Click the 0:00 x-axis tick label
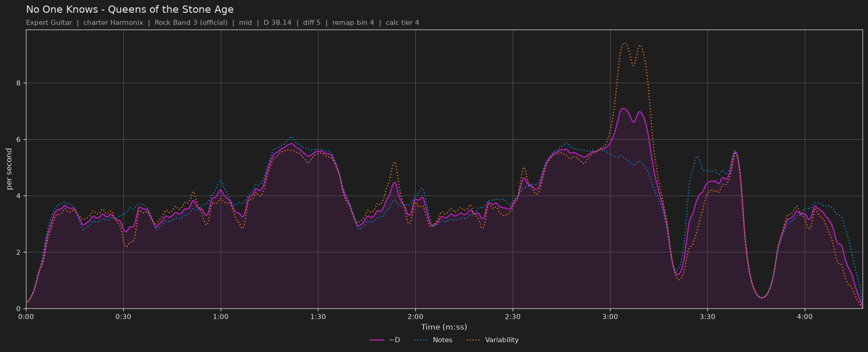868x352 pixels. pos(26,317)
